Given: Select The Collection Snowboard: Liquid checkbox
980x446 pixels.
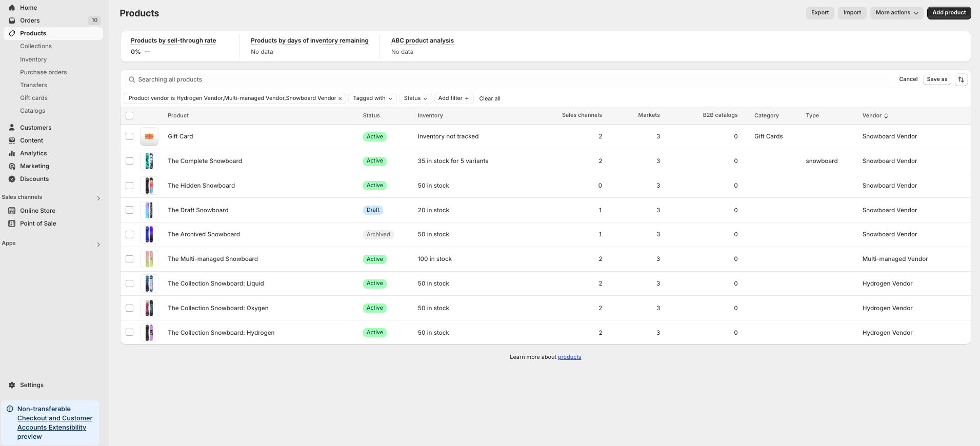Looking at the screenshot, I should pos(129,283).
